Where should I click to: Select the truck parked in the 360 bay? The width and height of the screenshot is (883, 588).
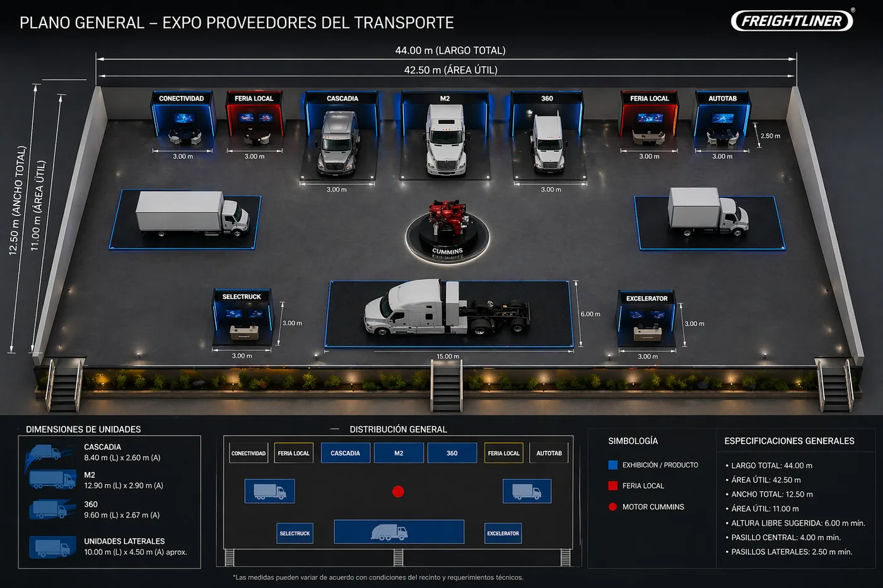point(547,142)
